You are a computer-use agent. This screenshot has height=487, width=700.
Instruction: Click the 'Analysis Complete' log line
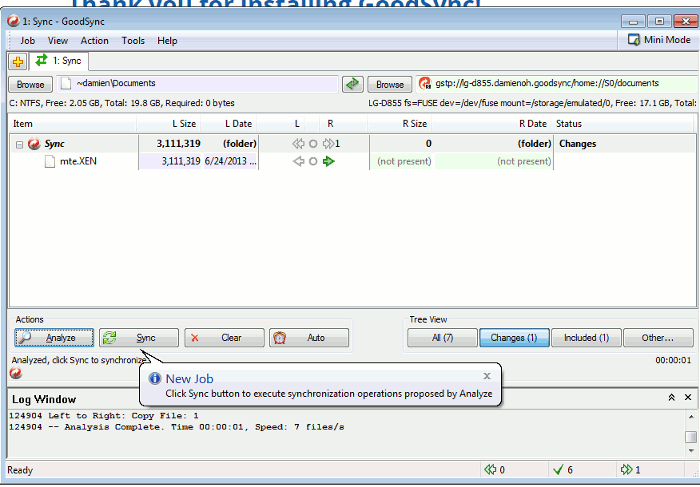[177, 427]
